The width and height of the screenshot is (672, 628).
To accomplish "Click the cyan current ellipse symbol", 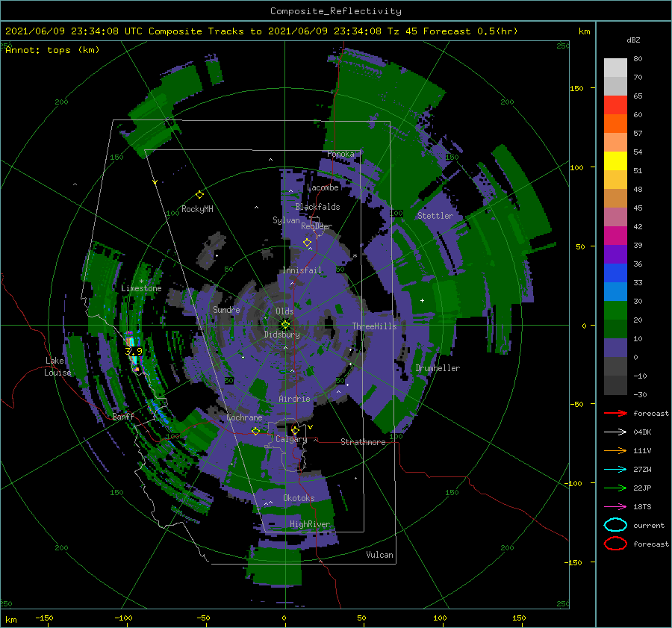I will 615,525.
